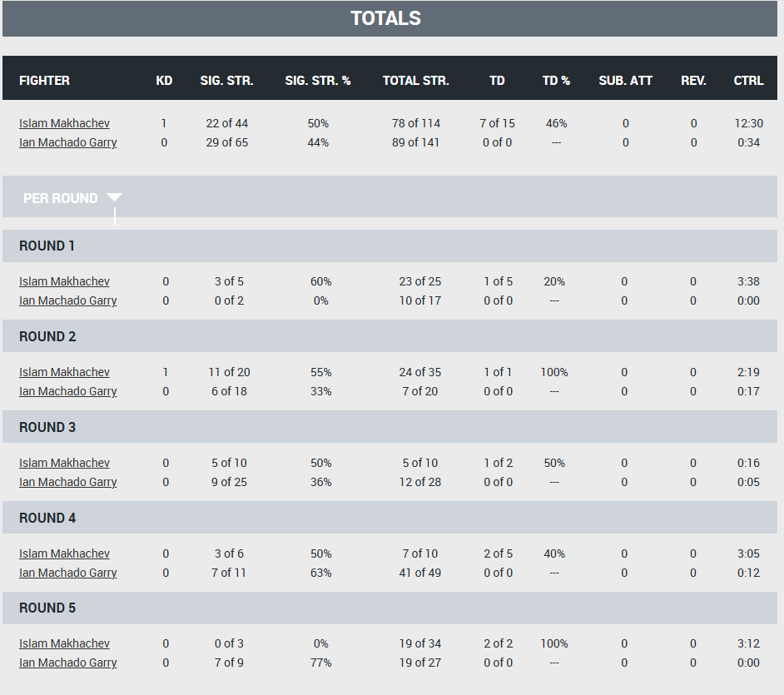Open Islam Makhachev link under Round 2
The width and height of the screenshot is (784, 695).
tap(64, 373)
